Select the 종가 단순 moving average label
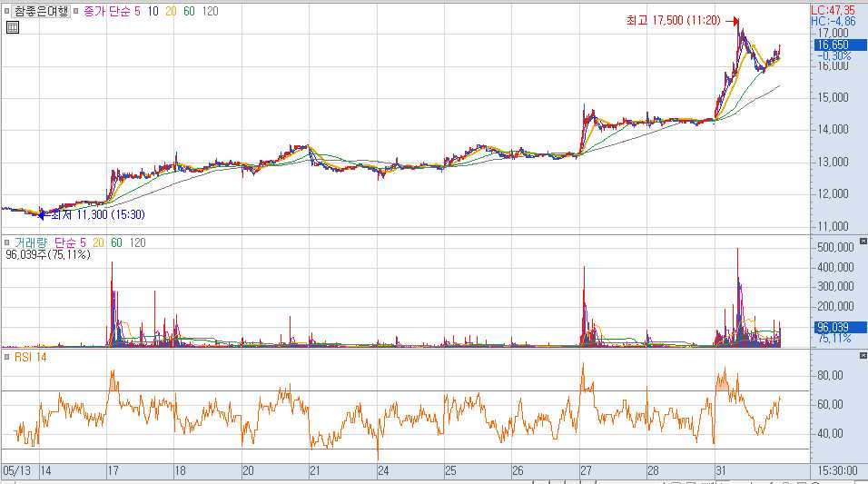The width and height of the screenshot is (868, 484). [x=107, y=11]
